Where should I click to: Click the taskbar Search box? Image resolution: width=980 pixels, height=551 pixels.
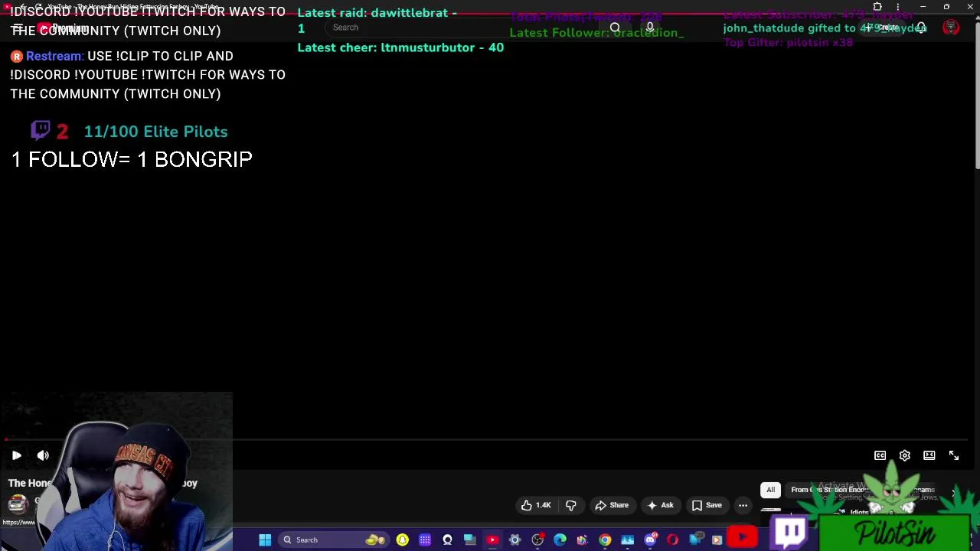click(x=332, y=540)
